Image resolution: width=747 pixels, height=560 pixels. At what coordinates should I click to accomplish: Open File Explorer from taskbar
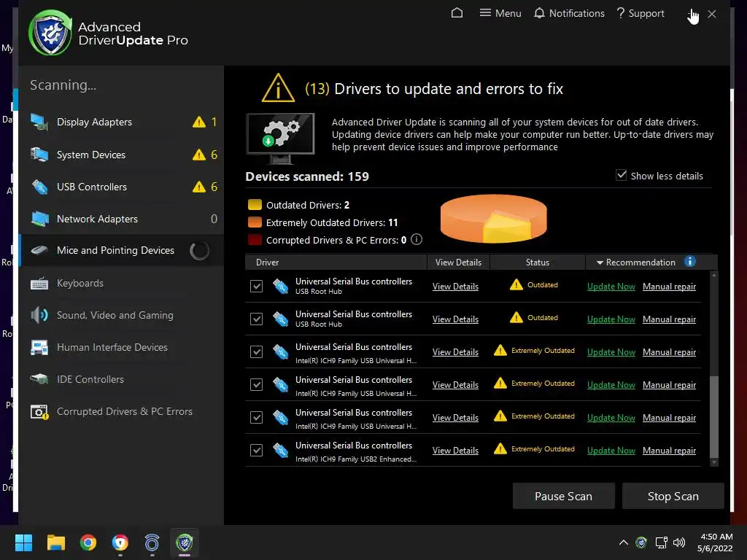click(x=55, y=542)
